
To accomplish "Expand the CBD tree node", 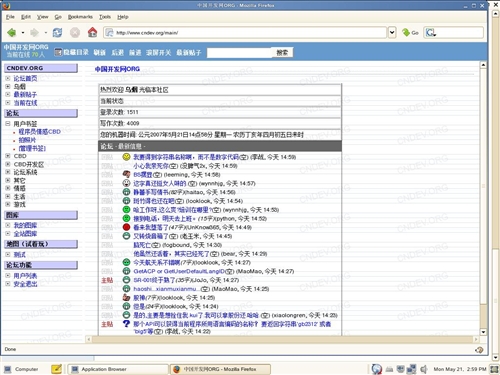I will (8, 156).
